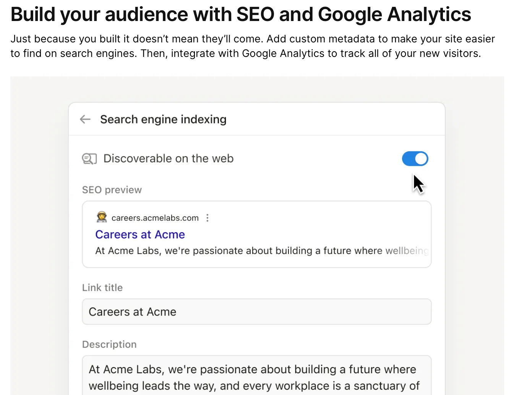Click the Link title field label
532x395 pixels.
(x=102, y=288)
